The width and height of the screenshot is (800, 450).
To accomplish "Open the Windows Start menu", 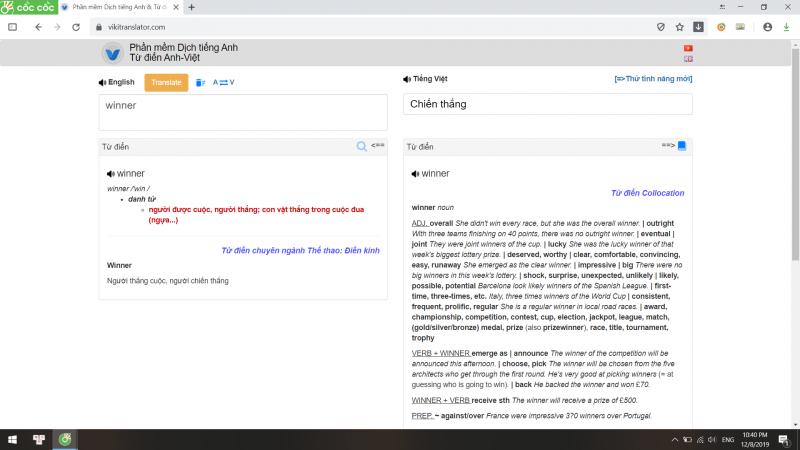I will [x=12, y=439].
